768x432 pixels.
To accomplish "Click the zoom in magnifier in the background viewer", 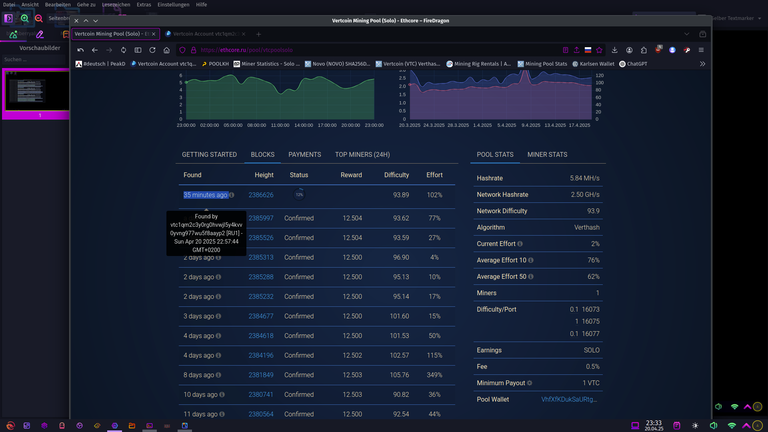I will (x=24, y=18).
